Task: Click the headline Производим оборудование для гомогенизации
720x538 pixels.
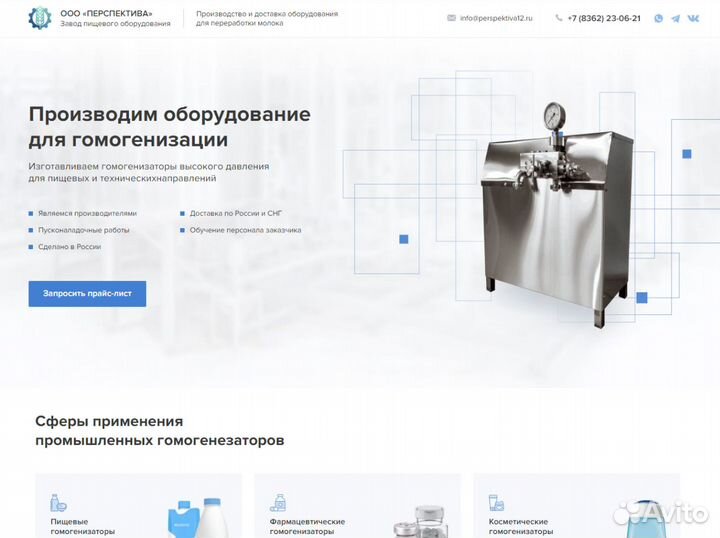Action: point(169,127)
